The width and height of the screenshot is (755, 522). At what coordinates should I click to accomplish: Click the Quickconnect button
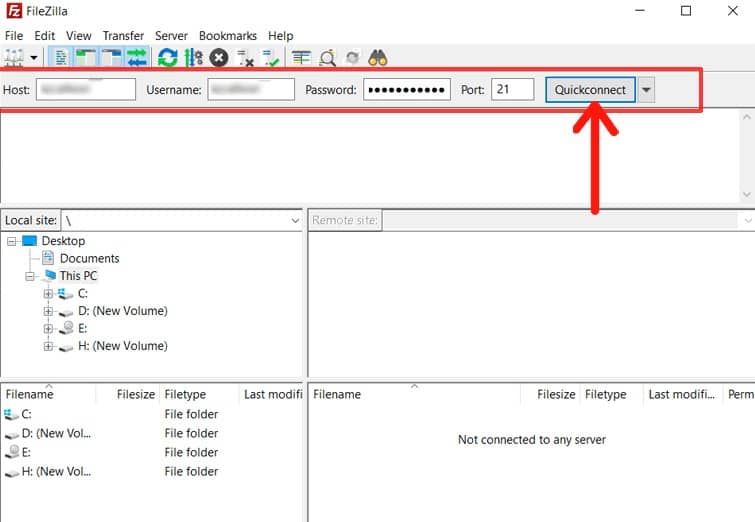tap(590, 90)
